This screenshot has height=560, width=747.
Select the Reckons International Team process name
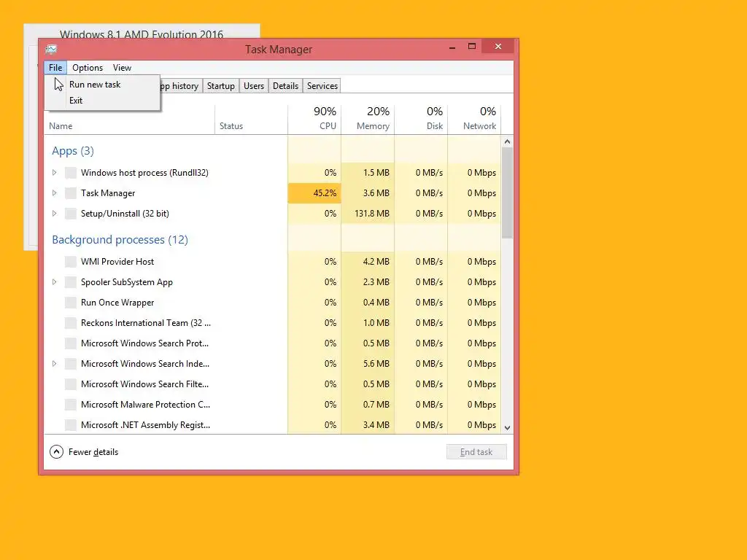[x=146, y=323]
